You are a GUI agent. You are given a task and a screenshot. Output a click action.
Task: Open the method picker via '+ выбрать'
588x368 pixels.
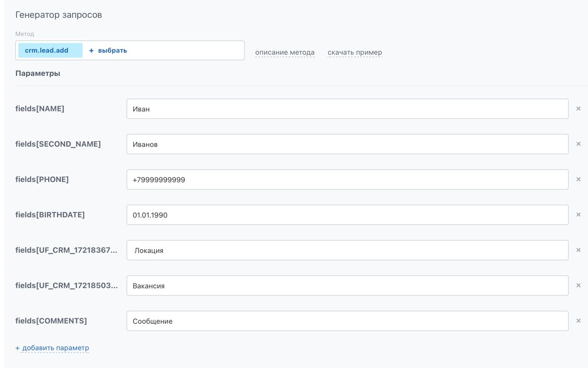(108, 50)
